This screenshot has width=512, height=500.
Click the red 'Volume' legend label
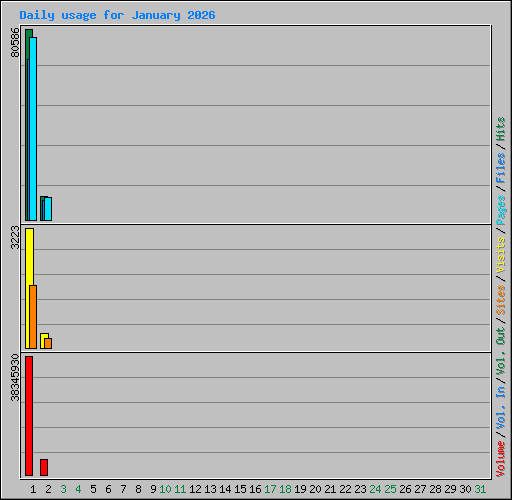[x=501, y=459]
